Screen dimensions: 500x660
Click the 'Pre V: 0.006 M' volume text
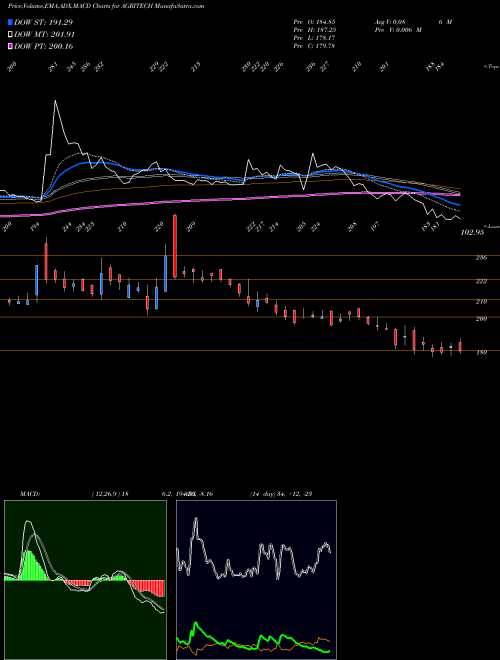398,29
